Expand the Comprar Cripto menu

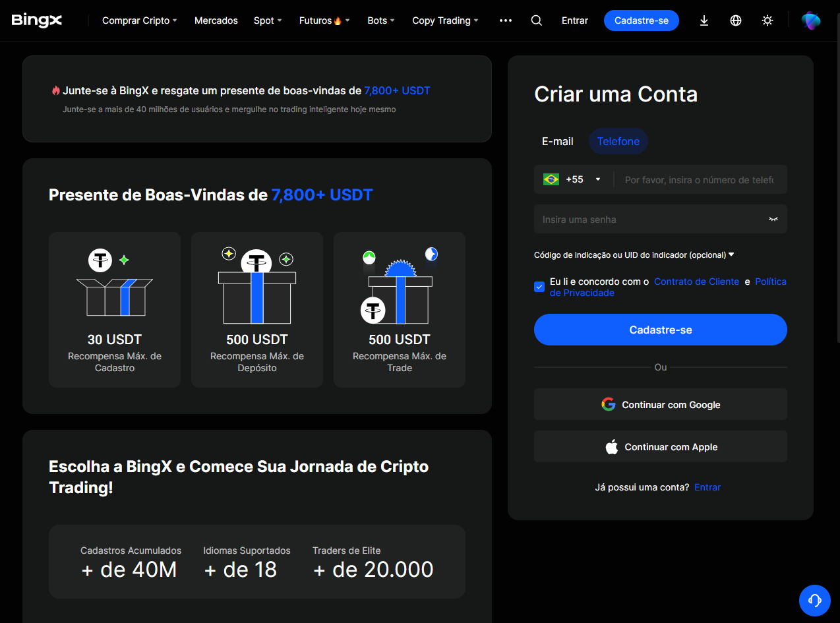tap(139, 20)
